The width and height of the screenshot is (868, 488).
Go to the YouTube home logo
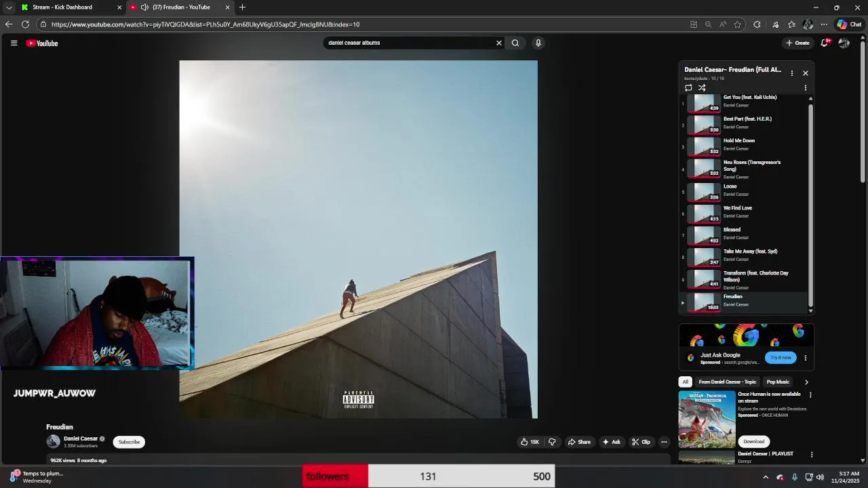point(42,43)
